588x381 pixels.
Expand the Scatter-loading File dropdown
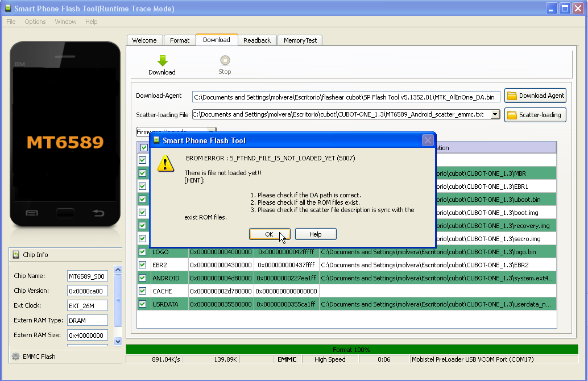click(495, 114)
